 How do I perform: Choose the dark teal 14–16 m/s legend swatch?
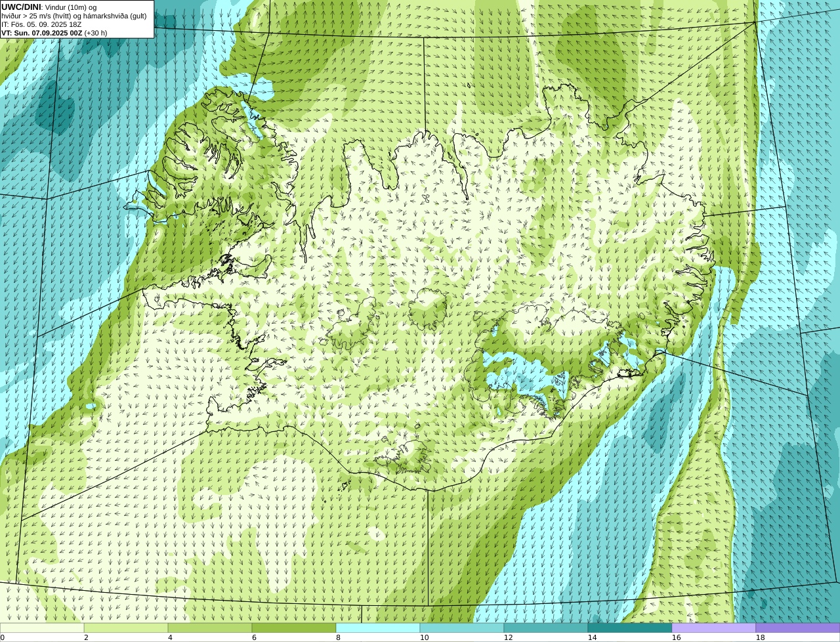click(x=630, y=628)
